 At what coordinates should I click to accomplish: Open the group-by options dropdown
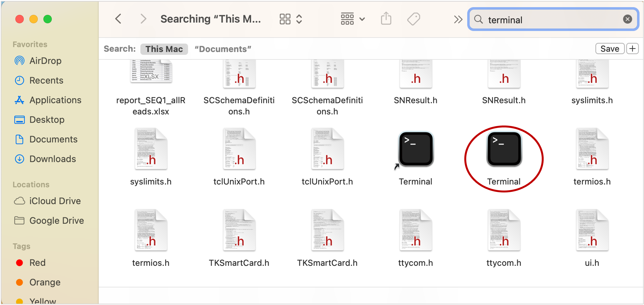pos(353,19)
